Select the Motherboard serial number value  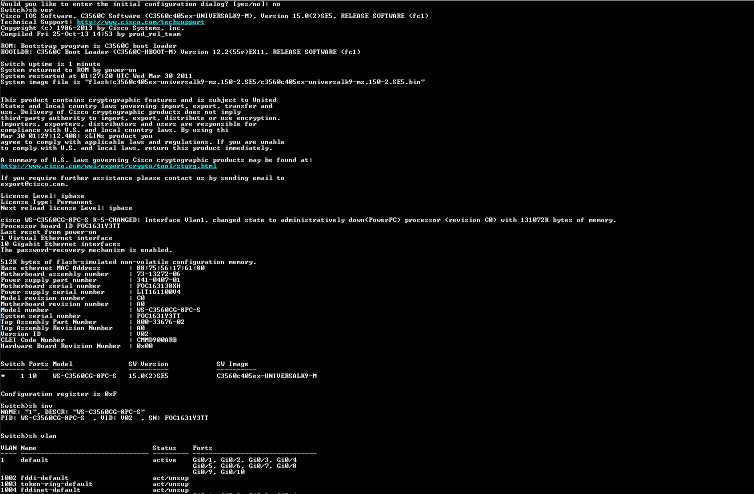pos(159,286)
